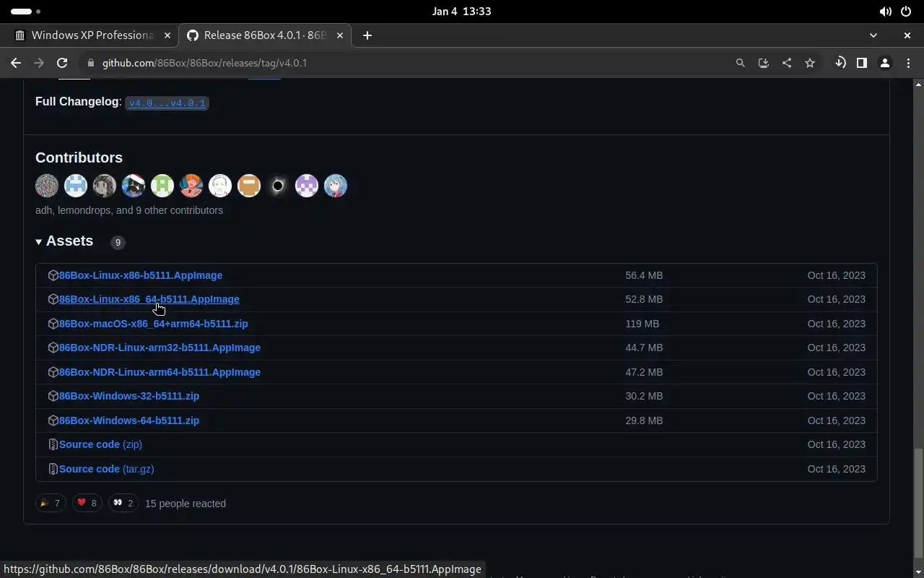
Task: Open the purple pixel contributor avatar
Action: point(307,186)
